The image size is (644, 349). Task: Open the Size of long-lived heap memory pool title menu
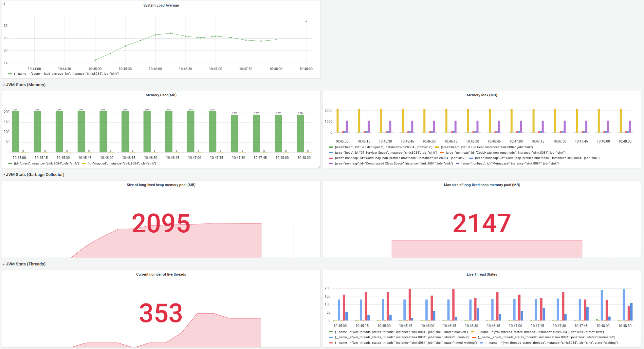click(161, 185)
